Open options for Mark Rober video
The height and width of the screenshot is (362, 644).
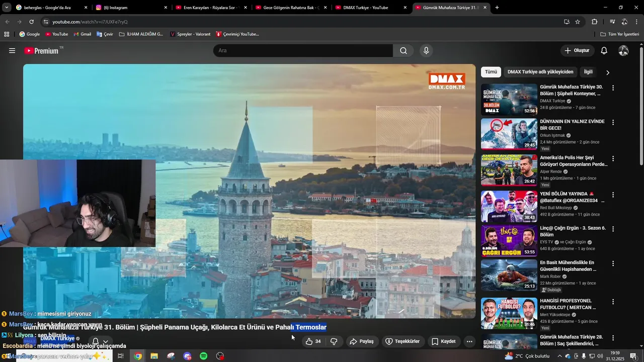(613, 263)
